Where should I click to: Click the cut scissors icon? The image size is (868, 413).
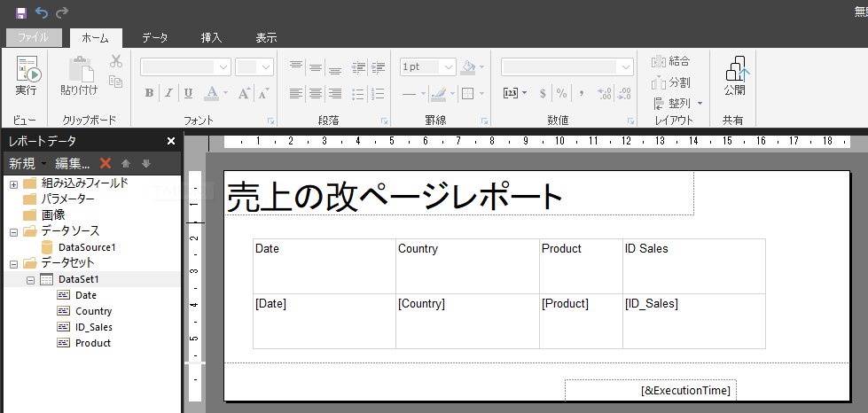[115, 61]
